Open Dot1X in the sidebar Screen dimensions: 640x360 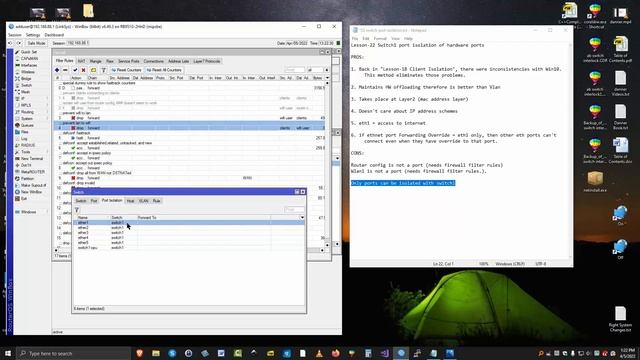pyautogui.click(x=26, y=165)
